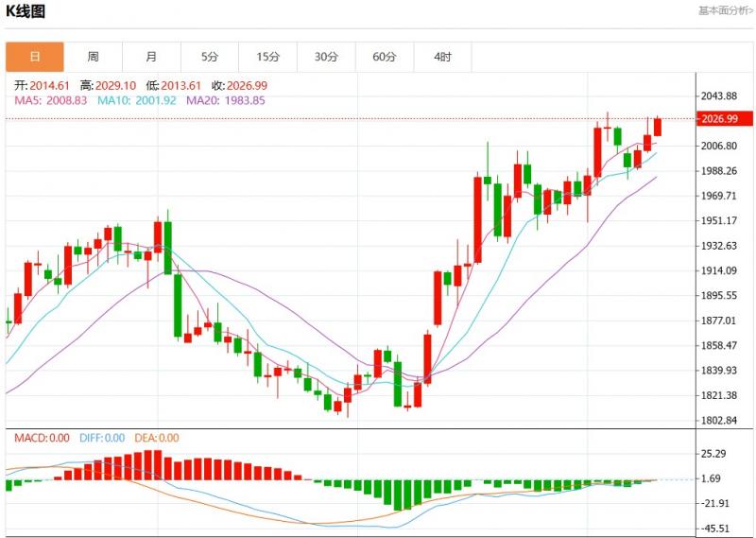Click the K线图 panel title

tap(26, 12)
